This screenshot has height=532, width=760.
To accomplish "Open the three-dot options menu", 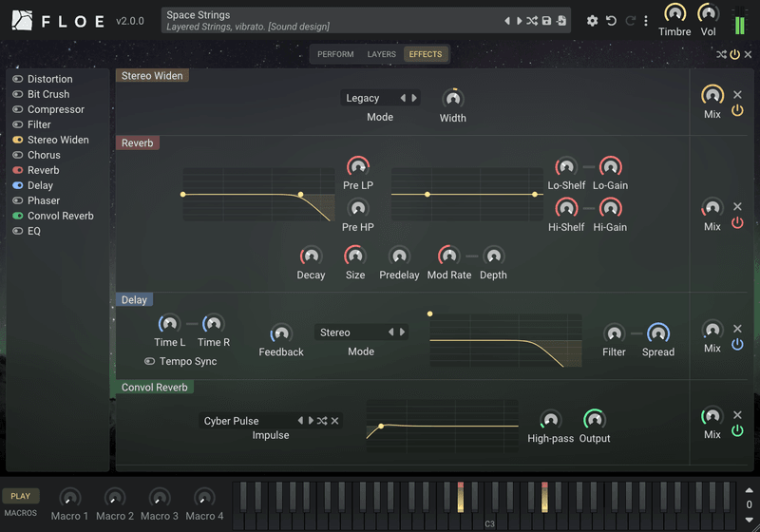I will coord(646,21).
